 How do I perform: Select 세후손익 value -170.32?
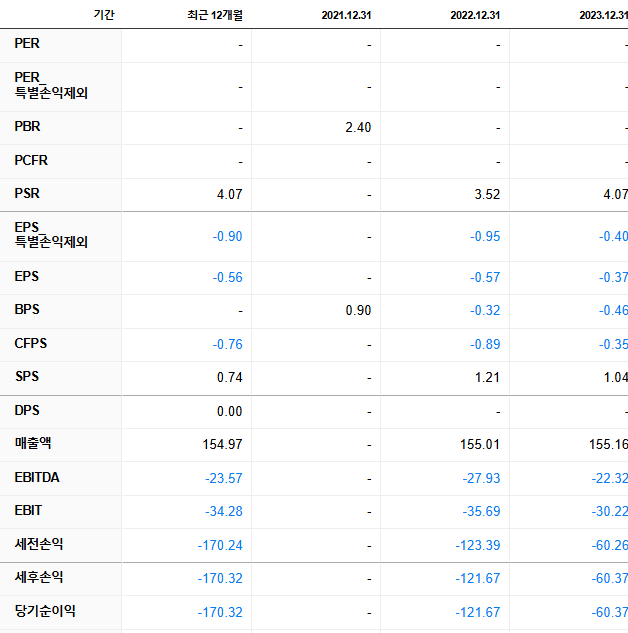click(220, 579)
